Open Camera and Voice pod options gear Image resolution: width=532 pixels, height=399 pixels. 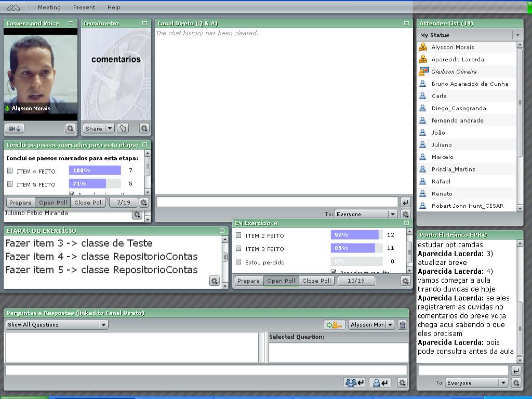[x=70, y=128]
